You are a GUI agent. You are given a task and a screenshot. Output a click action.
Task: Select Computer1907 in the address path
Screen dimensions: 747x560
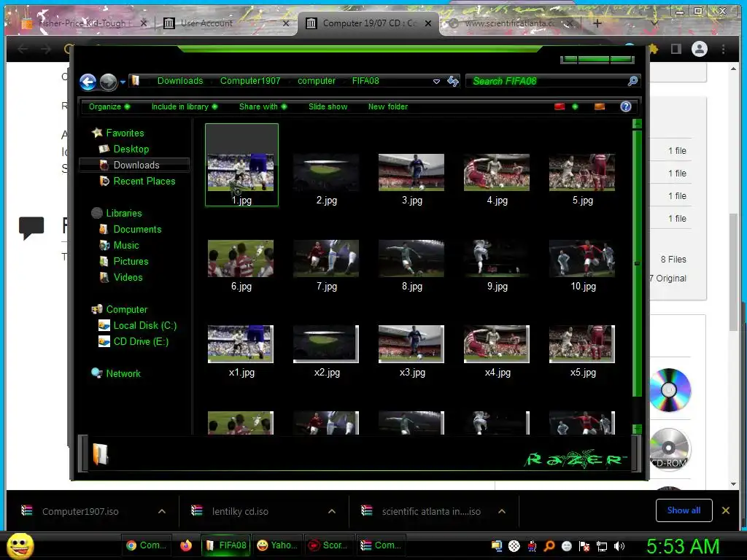coord(250,81)
